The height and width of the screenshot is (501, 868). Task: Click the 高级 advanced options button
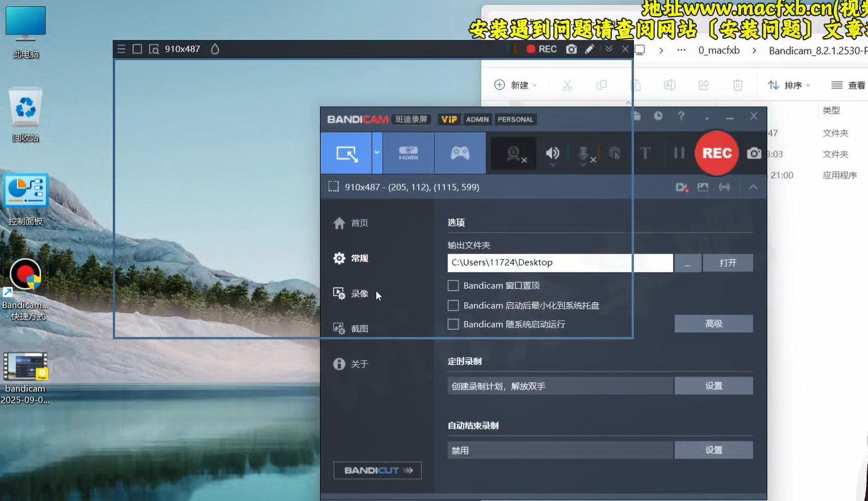[x=714, y=324]
